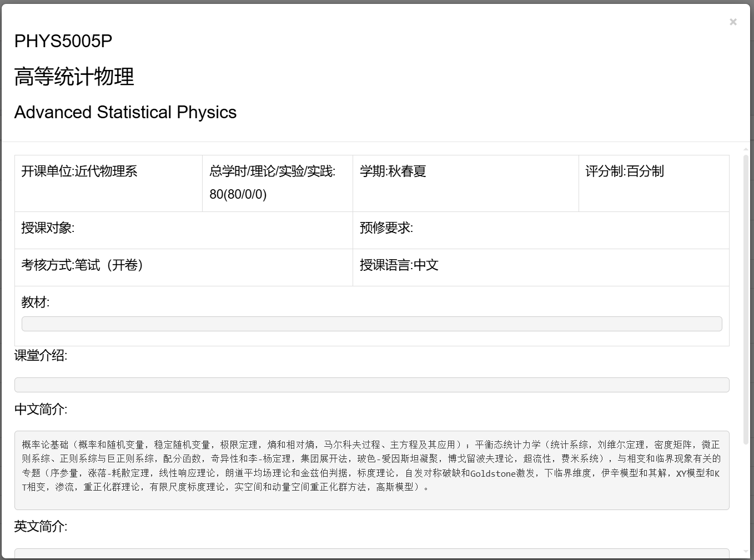This screenshot has height=560, width=754.
Task: Click the empty 课堂介绍 text box
Action: 371,385
